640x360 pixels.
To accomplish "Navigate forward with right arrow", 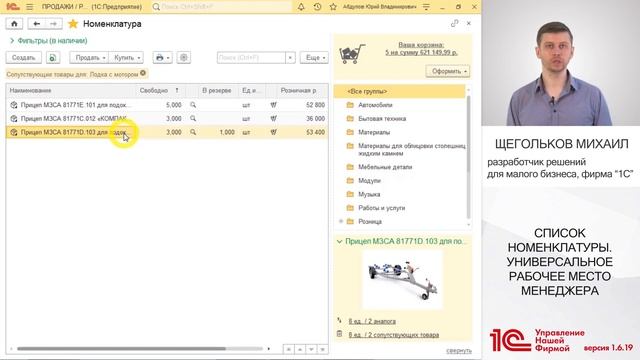I will click(x=53, y=24).
